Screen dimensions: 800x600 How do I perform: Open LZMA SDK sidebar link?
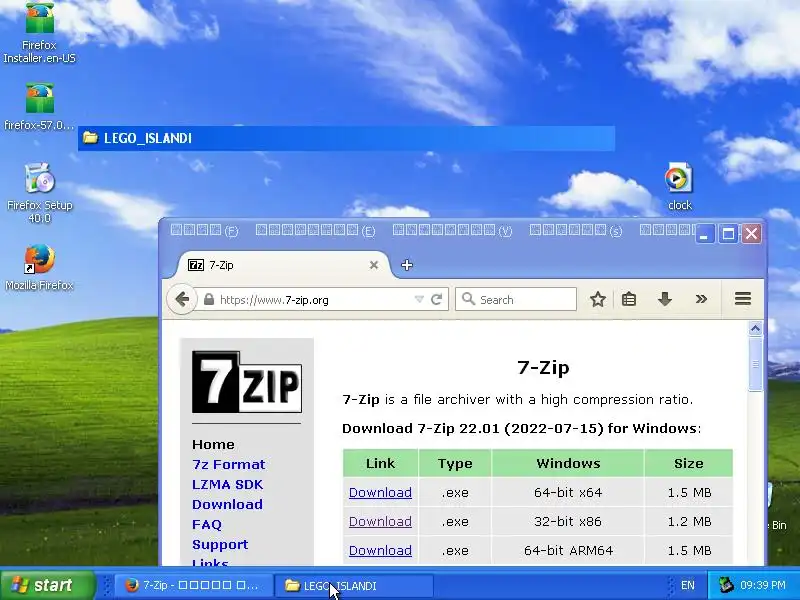pos(228,484)
